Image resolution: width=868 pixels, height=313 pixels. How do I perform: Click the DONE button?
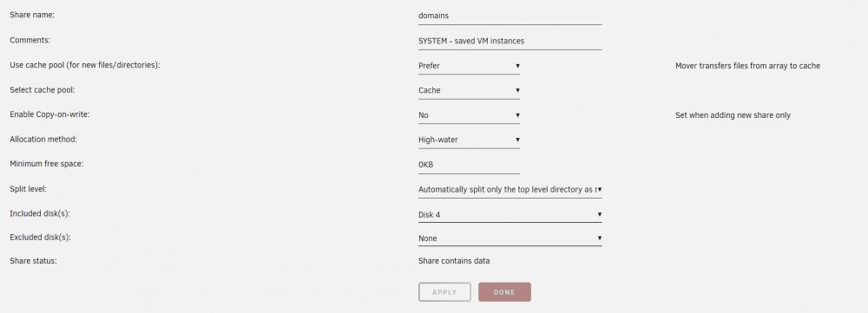504,292
